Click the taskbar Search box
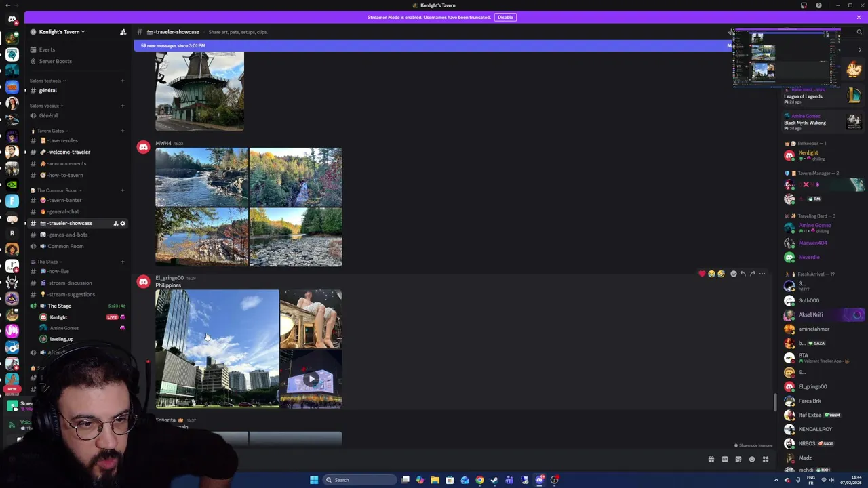 point(359,480)
